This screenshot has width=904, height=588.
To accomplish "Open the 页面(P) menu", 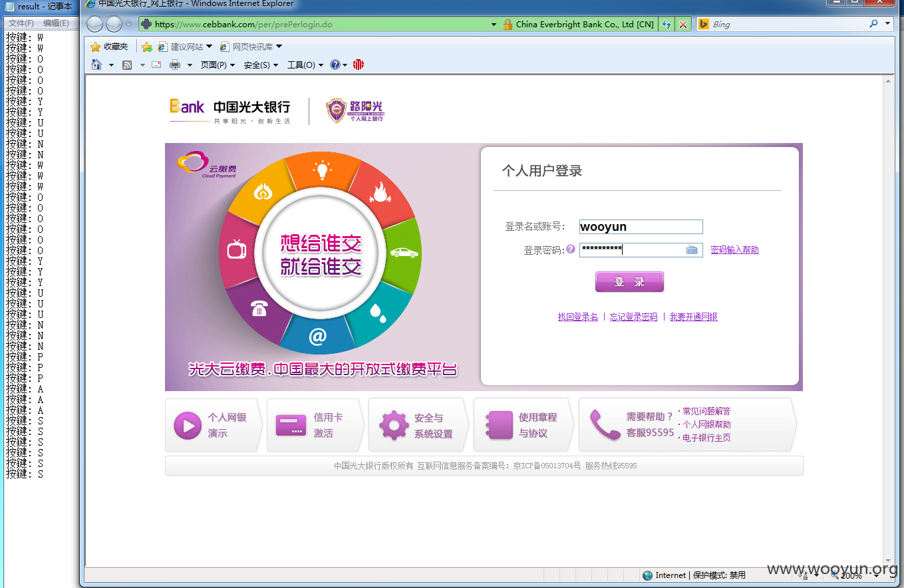I will pyautogui.click(x=218, y=65).
